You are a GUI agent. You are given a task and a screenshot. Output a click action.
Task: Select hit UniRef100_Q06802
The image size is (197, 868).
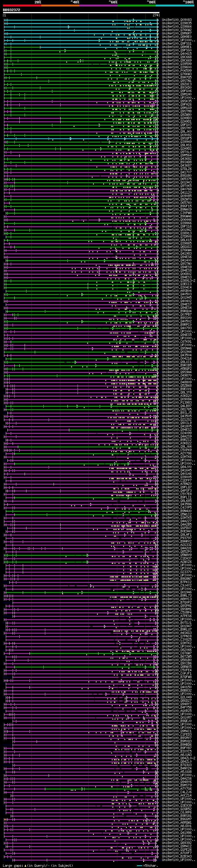(177, 274)
